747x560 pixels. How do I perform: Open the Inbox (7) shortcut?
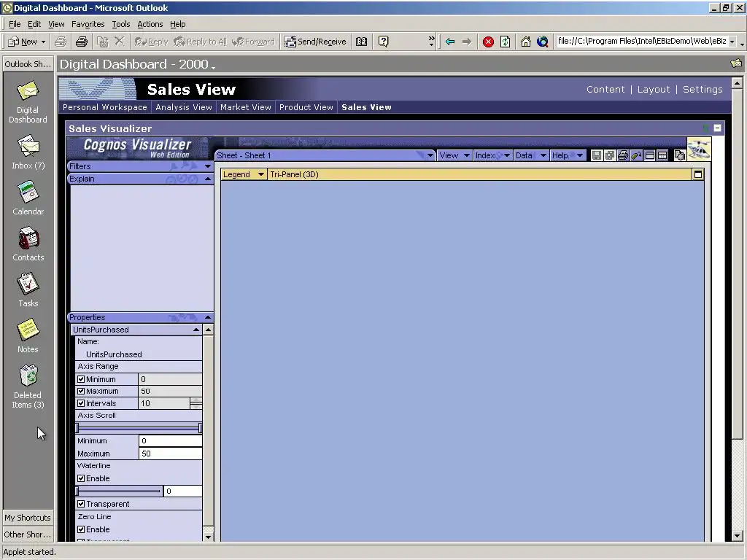point(28,152)
